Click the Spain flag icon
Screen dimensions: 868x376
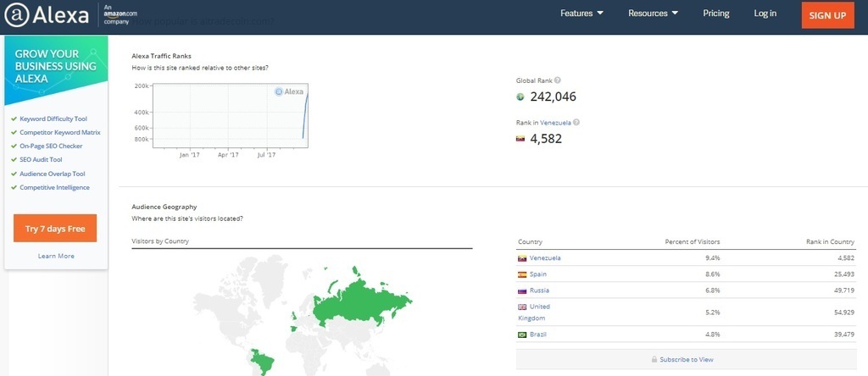coord(522,274)
